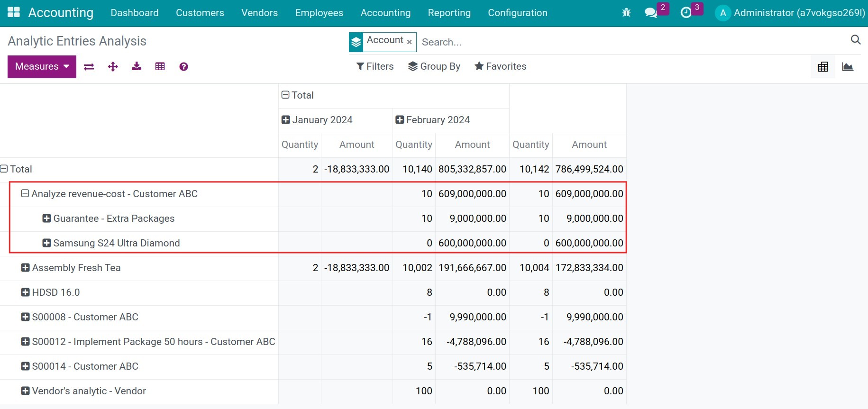Open the activities clock icon
This screenshot has height=409, width=868.
(x=686, y=13)
